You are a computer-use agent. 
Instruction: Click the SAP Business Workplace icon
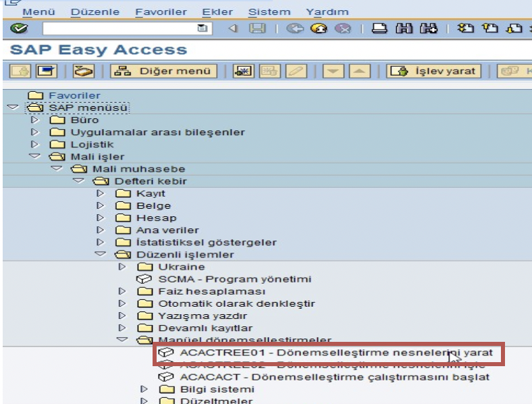pyautogui.click(x=84, y=72)
